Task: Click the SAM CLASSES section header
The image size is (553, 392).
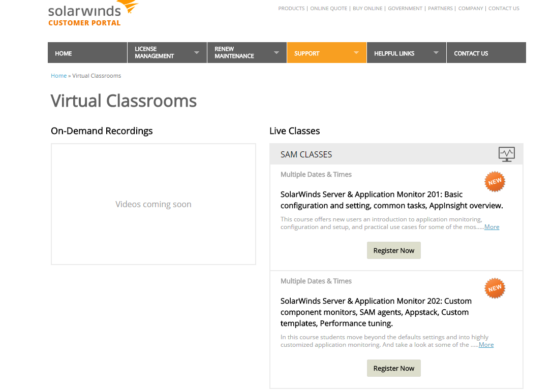Action: click(x=396, y=154)
